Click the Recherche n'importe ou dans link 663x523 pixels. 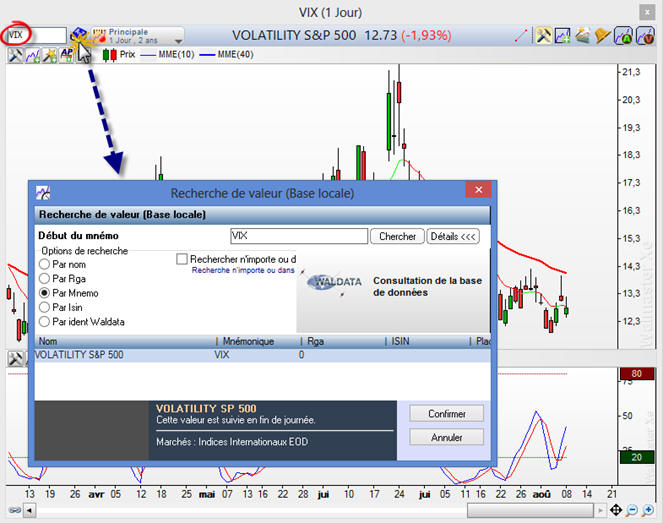(x=243, y=270)
